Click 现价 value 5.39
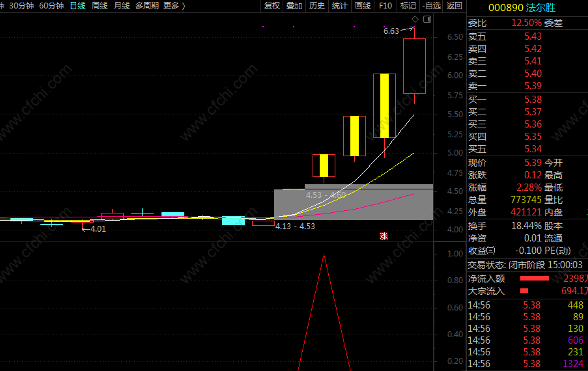 (533, 163)
